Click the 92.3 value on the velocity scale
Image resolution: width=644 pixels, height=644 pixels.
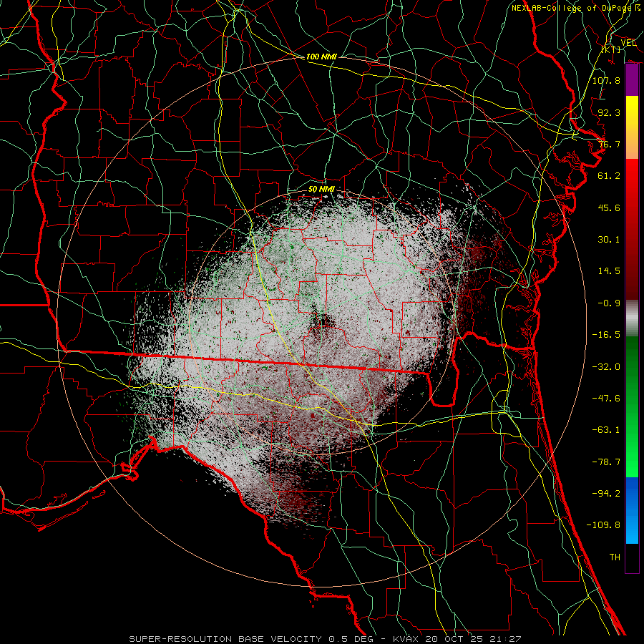(x=609, y=112)
